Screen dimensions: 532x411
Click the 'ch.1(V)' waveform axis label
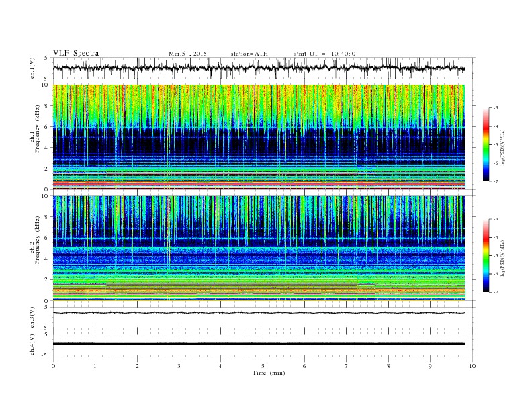(x=32, y=68)
